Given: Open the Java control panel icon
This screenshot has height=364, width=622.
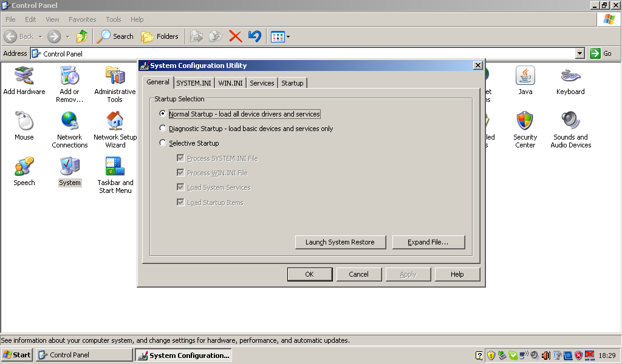Looking at the screenshot, I should pyautogui.click(x=525, y=81).
